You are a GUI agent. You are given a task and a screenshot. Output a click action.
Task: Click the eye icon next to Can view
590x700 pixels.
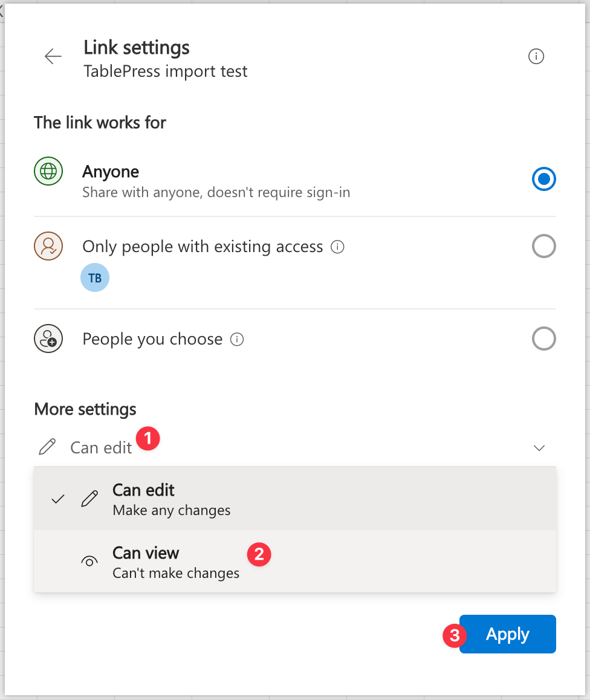[x=89, y=561]
